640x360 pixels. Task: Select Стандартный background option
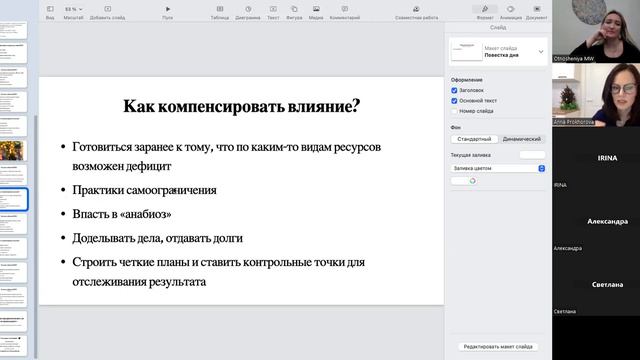coord(474,139)
